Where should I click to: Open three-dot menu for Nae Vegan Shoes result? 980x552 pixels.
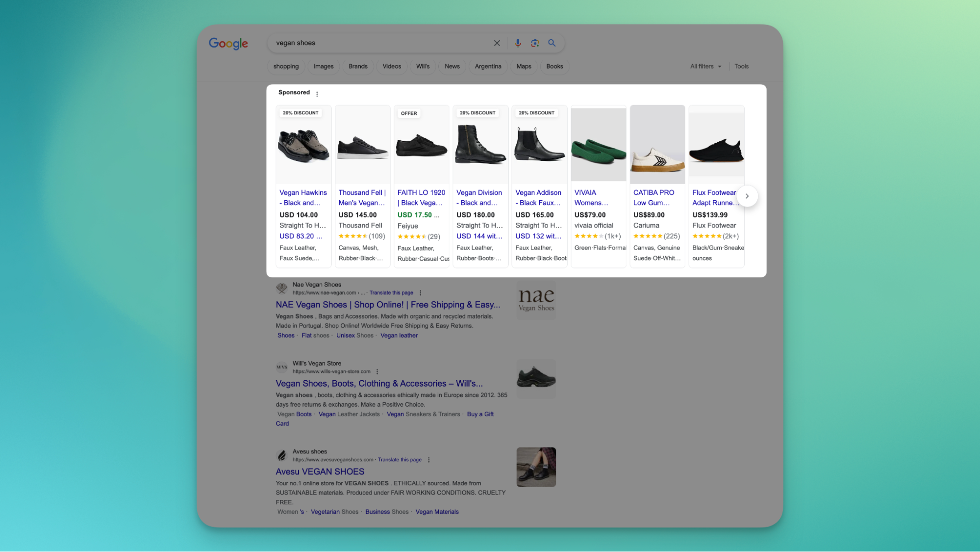point(420,293)
